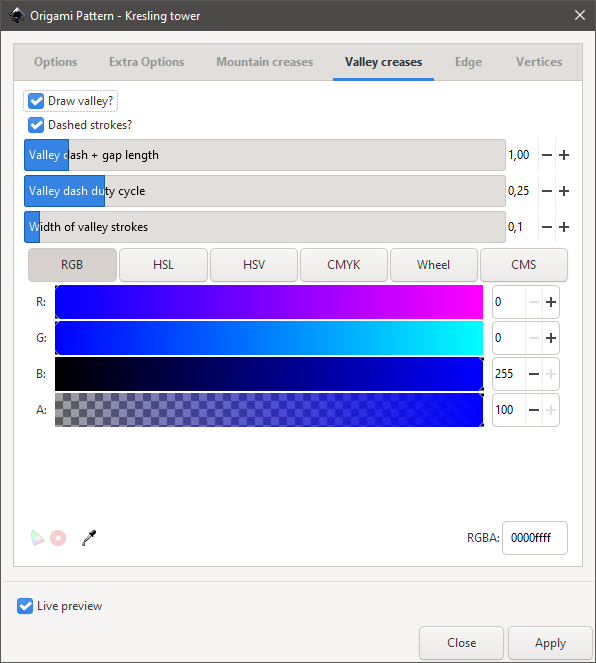Image resolution: width=596 pixels, height=663 pixels.
Task: Select the HSL color mode
Action: [x=163, y=265]
